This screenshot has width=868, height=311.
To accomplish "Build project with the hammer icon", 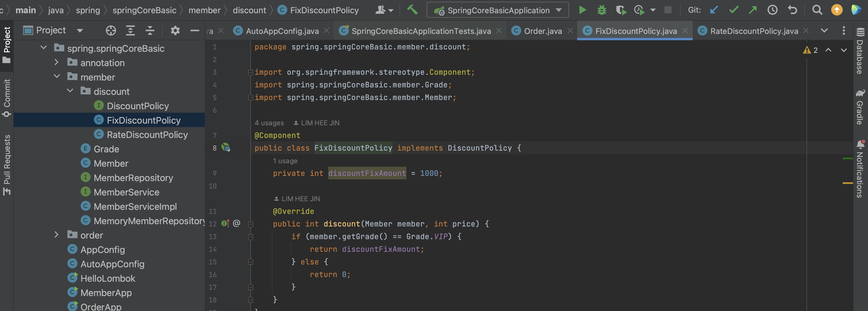I will pyautogui.click(x=412, y=10).
